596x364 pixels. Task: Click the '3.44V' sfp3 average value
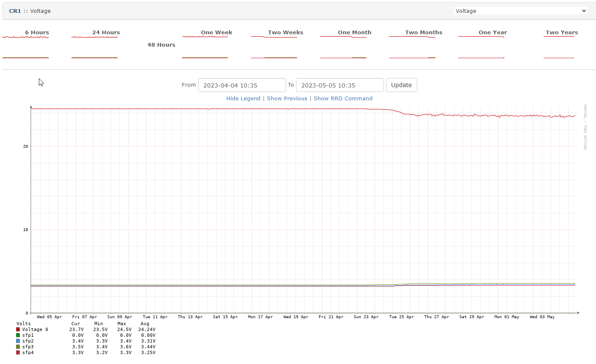point(148,347)
